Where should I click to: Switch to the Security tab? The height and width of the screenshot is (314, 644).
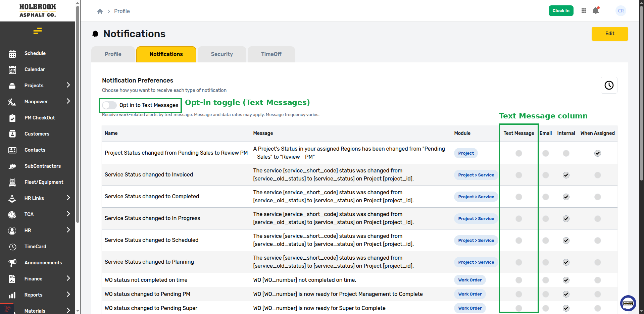click(x=222, y=54)
